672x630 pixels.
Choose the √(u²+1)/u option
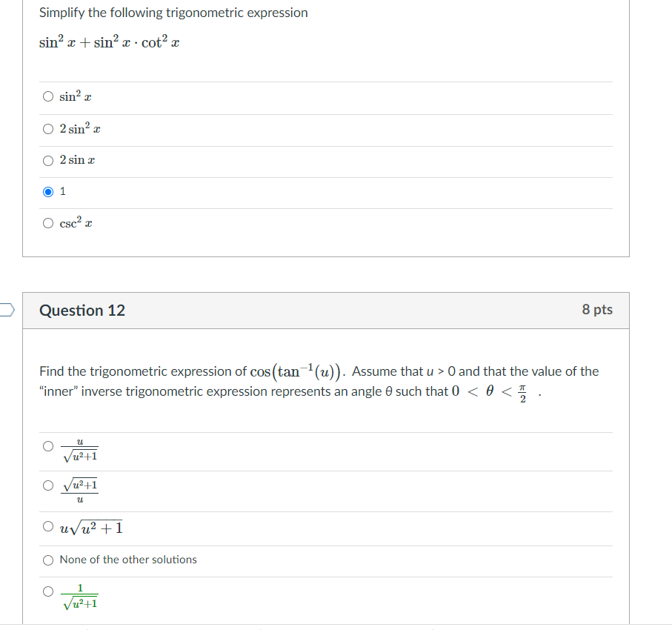click(x=47, y=486)
